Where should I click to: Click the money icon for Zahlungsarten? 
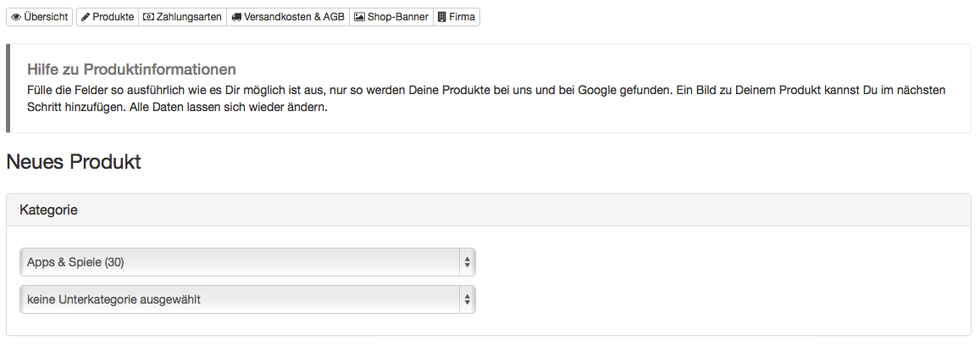[x=149, y=17]
